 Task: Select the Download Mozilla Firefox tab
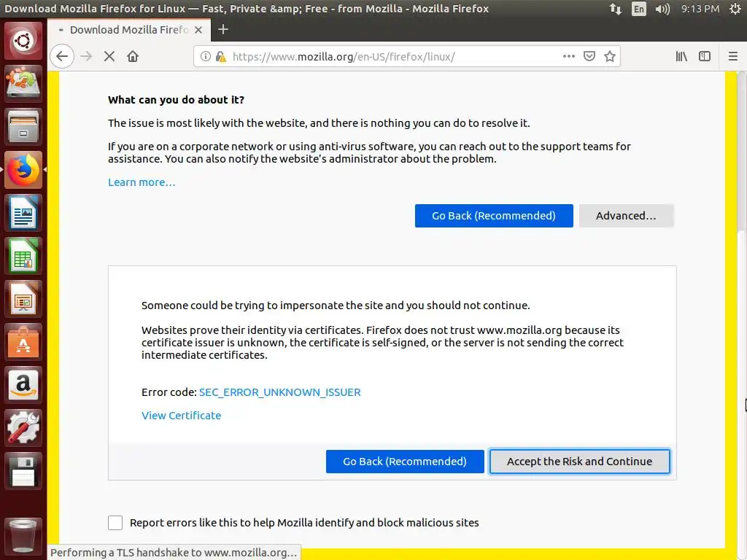[130, 29]
